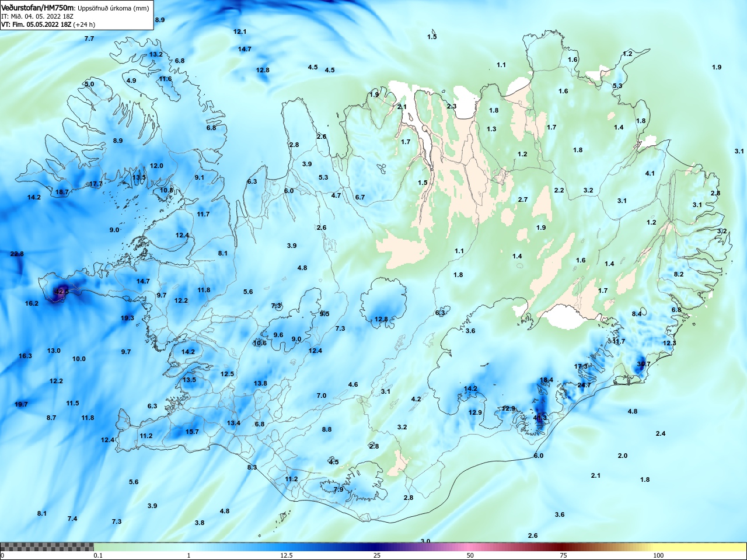
Task: Click the 7.7 value label
Action: point(89,38)
